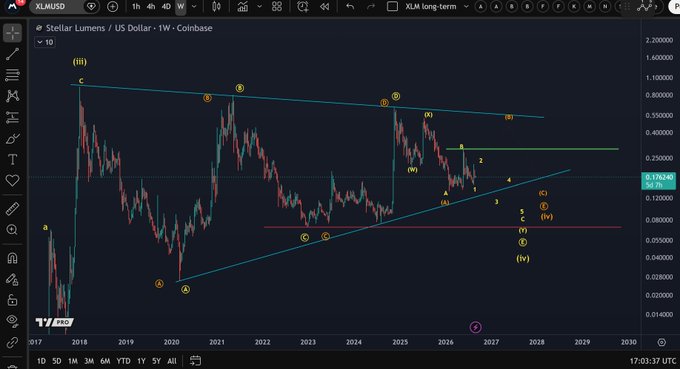
Task: Show All available data range
Action: (x=172, y=361)
